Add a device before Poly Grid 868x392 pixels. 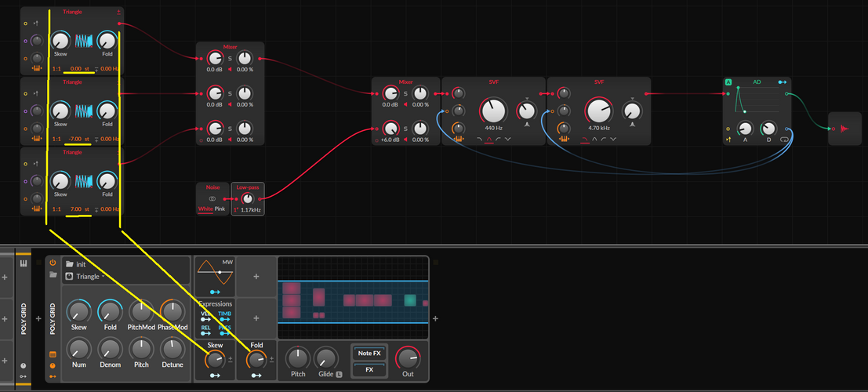(x=38, y=318)
